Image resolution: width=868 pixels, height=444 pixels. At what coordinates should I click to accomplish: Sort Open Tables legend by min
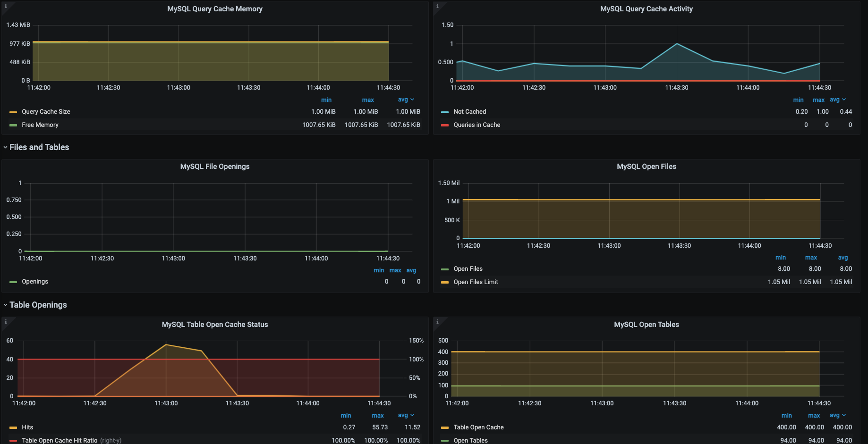click(786, 416)
